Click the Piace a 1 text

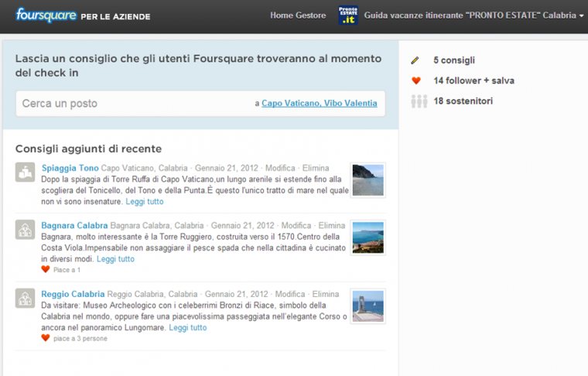[x=67, y=269]
